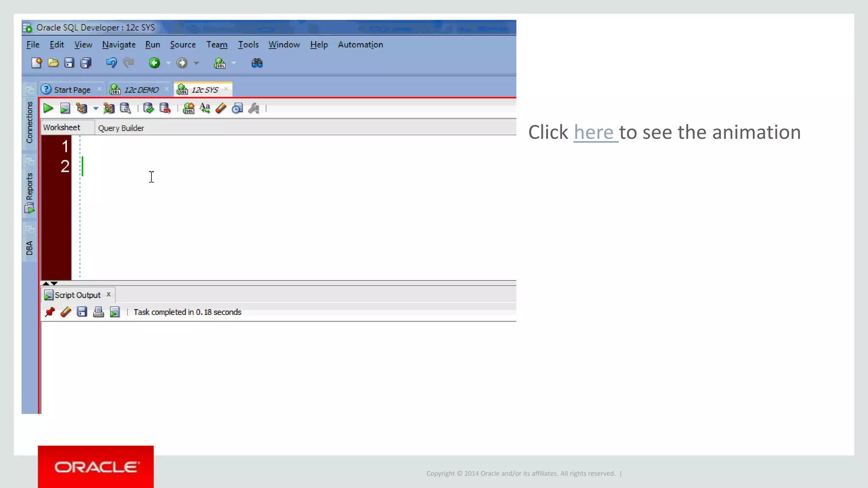
Task: Change text case with the Aa icon
Action: [x=205, y=108]
